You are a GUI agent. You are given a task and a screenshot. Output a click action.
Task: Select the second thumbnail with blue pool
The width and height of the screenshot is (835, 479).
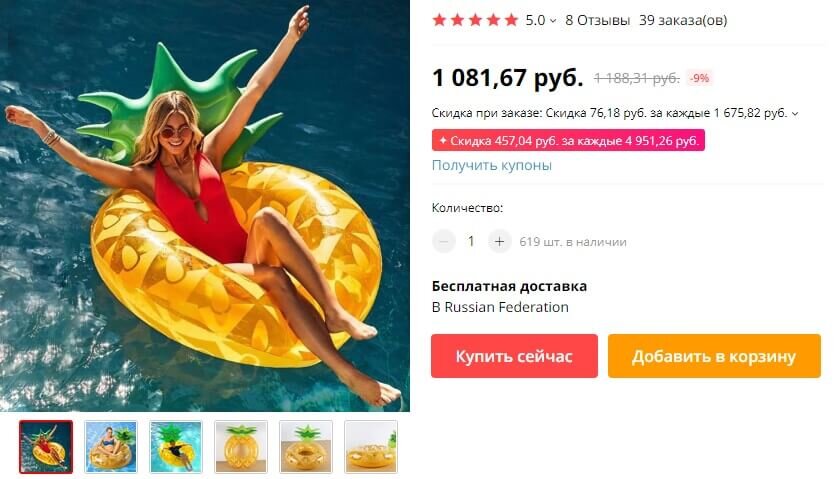point(111,446)
